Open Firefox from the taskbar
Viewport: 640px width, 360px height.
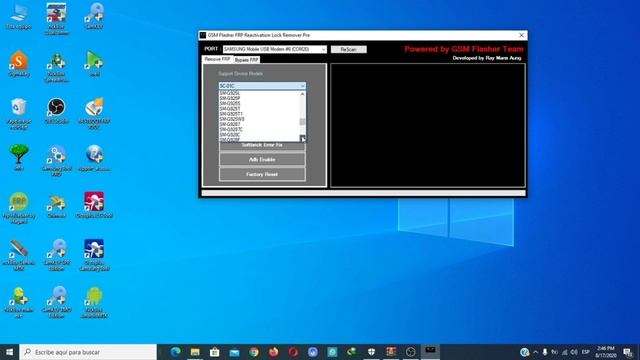(x=273, y=352)
